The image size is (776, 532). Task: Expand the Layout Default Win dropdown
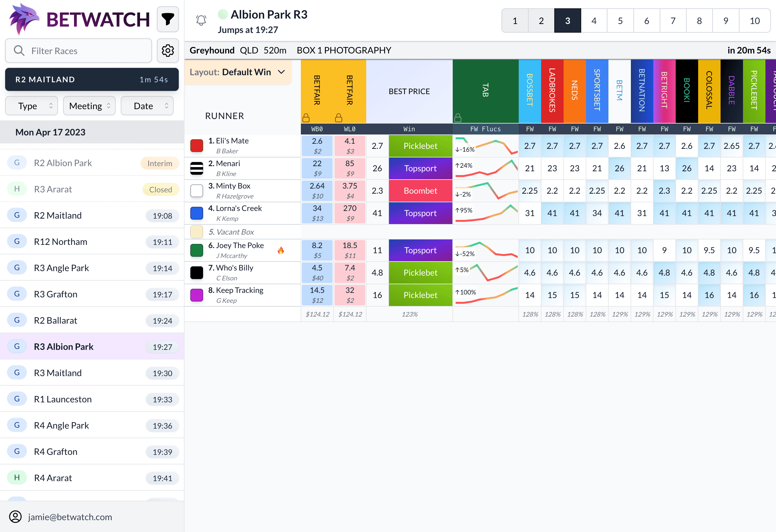[237, 72]
